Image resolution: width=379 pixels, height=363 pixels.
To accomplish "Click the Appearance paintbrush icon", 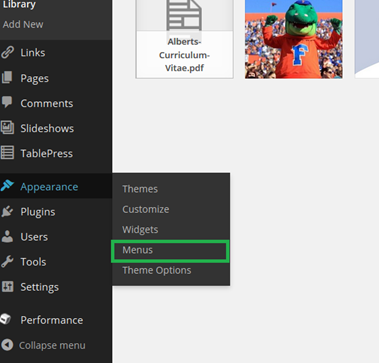I will pos(7,186).
